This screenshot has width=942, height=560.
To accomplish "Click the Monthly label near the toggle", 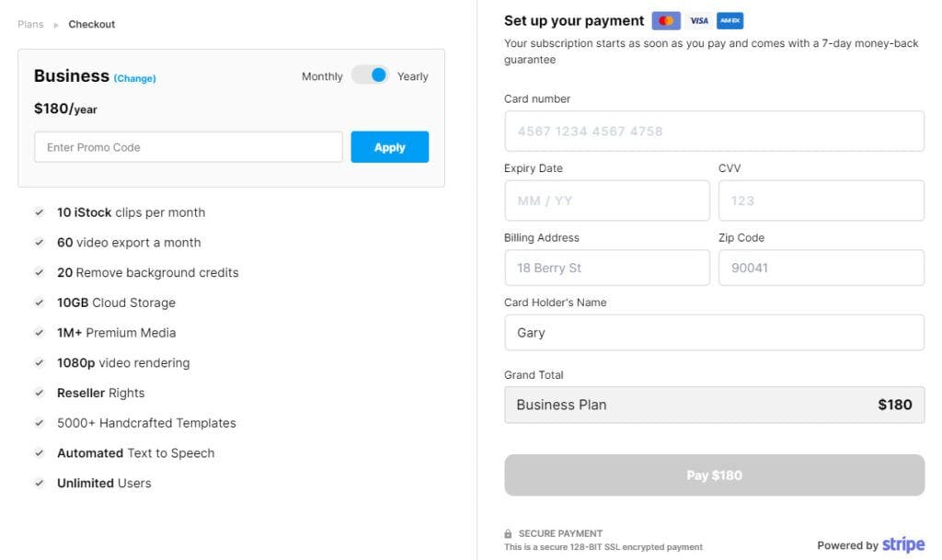I will [x=321, y=76].
